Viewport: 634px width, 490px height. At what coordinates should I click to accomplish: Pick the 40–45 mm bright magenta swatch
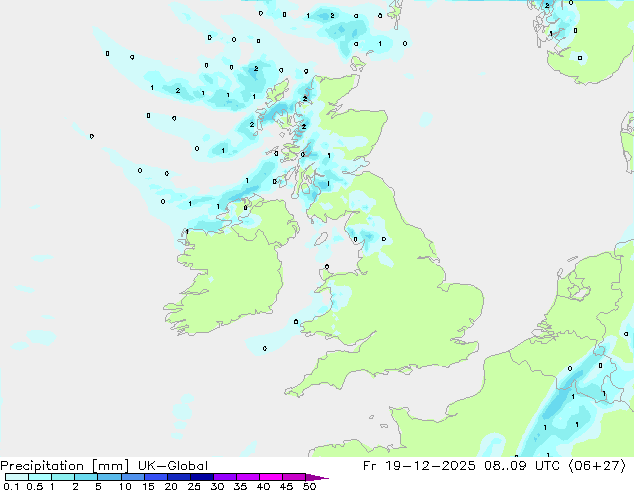[271, 477]
